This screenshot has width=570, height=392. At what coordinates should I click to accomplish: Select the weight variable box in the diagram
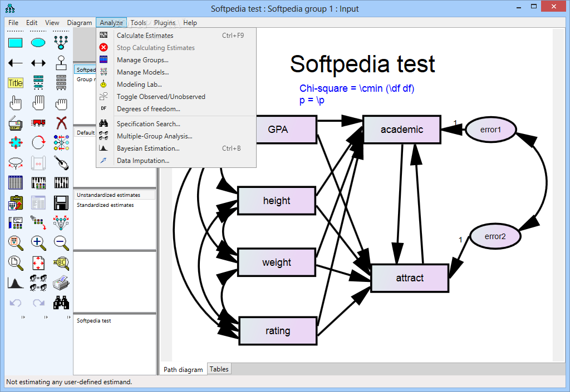coord(277,262)
